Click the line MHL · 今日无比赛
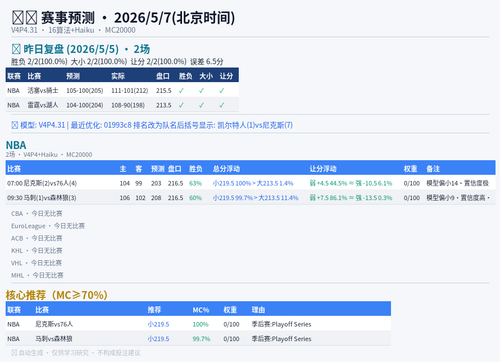This screenshot has width=500, height=362. (37, 275)
